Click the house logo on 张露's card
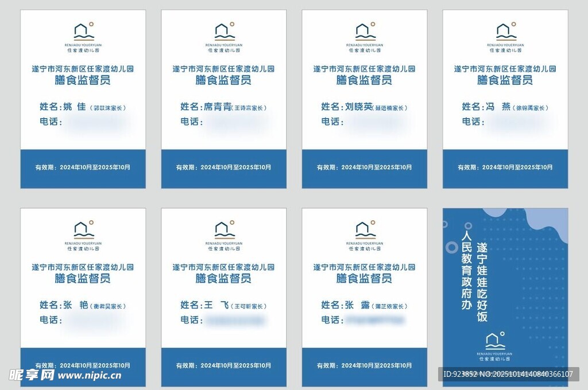588x390 pixels. pyautogui.click(x=365, y=229)
